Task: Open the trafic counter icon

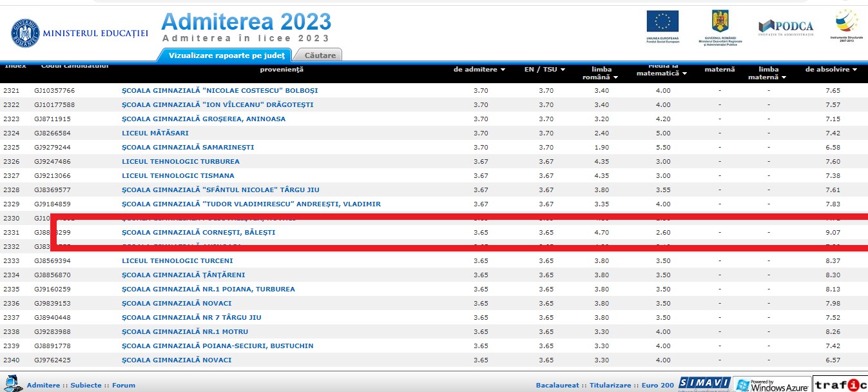Action: (840, 385)
